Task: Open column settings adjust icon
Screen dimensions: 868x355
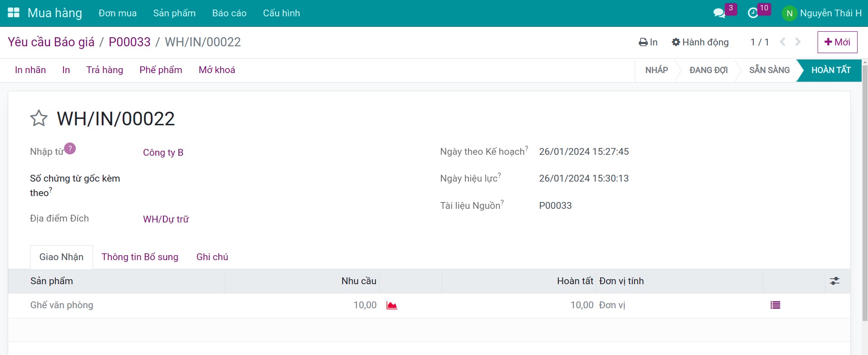Action: pos(834,281)
